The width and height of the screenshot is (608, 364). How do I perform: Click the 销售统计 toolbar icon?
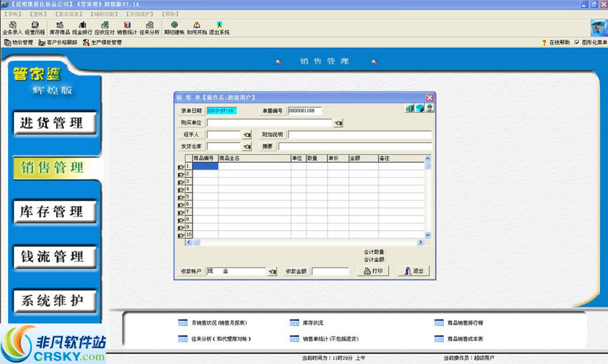tap(127, 28)
